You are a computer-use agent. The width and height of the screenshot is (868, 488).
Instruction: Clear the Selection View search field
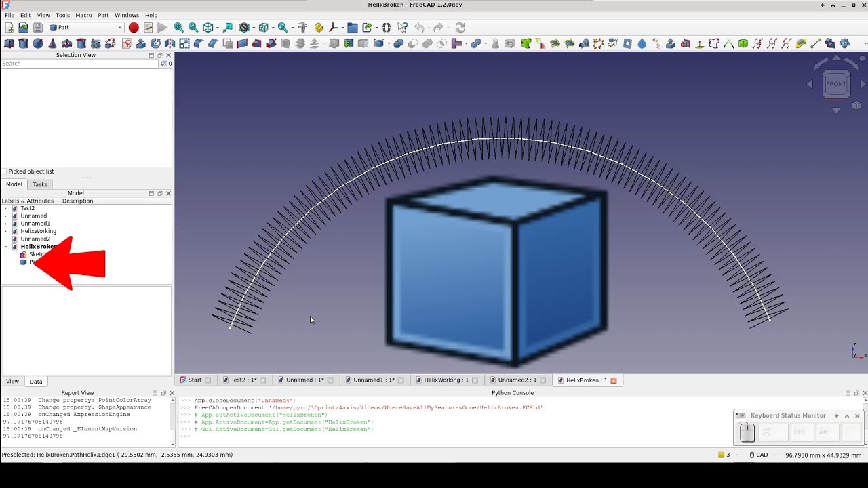click(163, 64)
